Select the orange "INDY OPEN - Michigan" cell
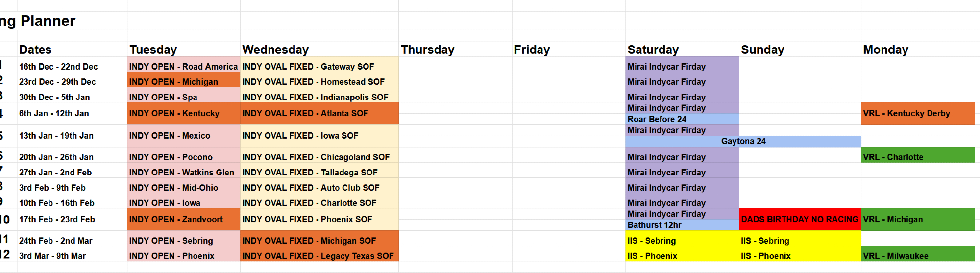 click(x=183, y=82)
